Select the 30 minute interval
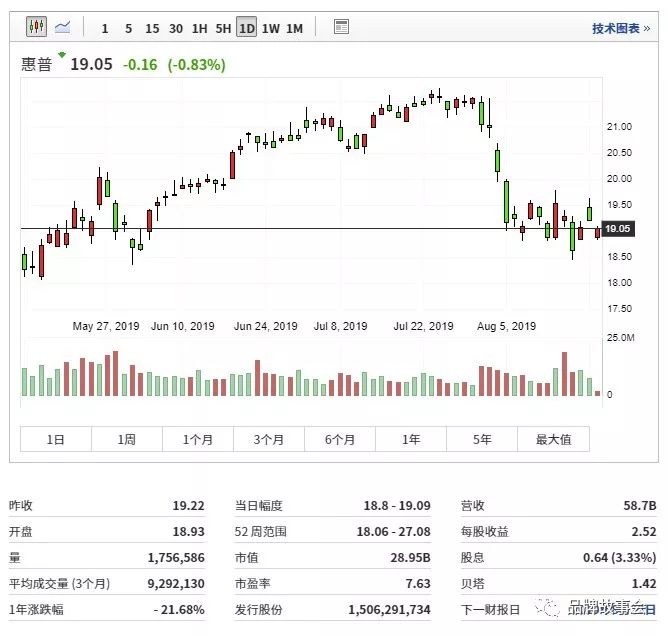 pyautogui.click(x=176, y=29)
